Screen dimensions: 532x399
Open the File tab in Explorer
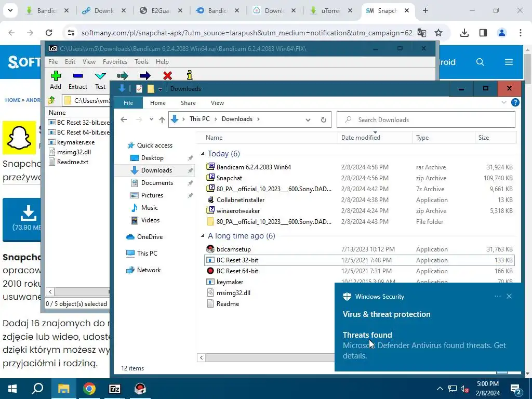[128, 102]
